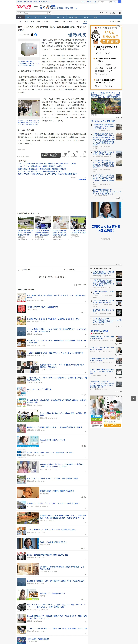Tick the コメント非表示 checkbox
The image size is (138, 644).
click(75, 285)
